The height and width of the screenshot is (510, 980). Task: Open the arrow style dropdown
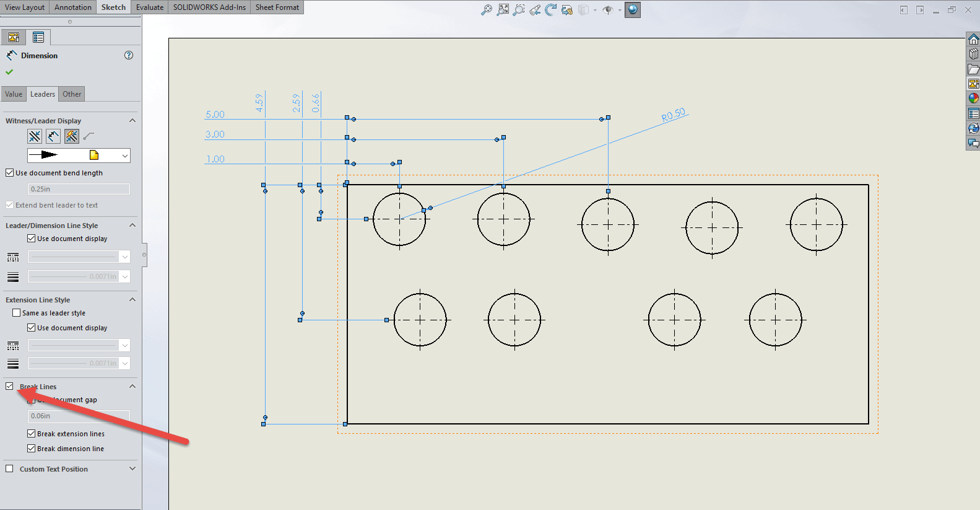click(x=79, y=156)
